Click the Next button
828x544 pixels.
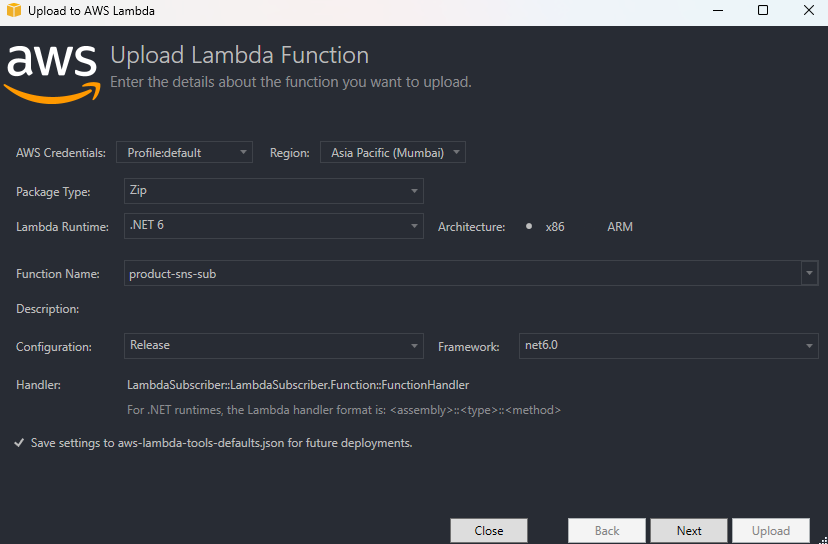tap(688, 531)
